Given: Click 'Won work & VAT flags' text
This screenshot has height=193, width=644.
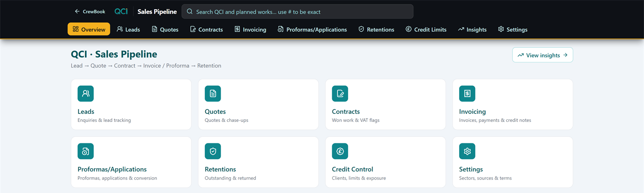Looking at the screenshot, I should 356,120.
